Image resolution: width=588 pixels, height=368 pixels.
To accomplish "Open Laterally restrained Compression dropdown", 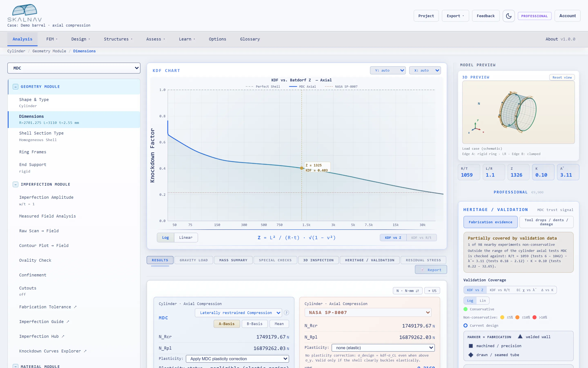I will [x=238, y=313].
